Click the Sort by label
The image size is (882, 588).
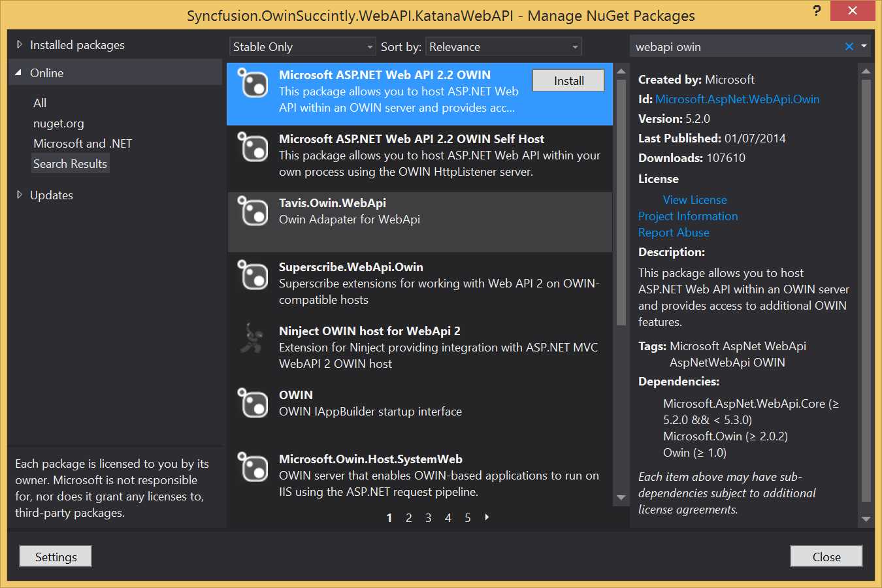pyautogui.click(x=401, y=46)
